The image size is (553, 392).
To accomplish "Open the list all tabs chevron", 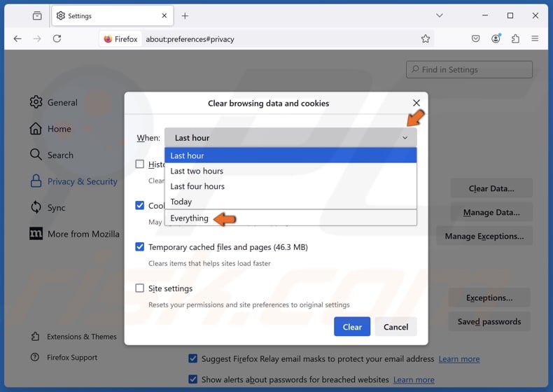I will pyautogui.click(x=440, y=15).
